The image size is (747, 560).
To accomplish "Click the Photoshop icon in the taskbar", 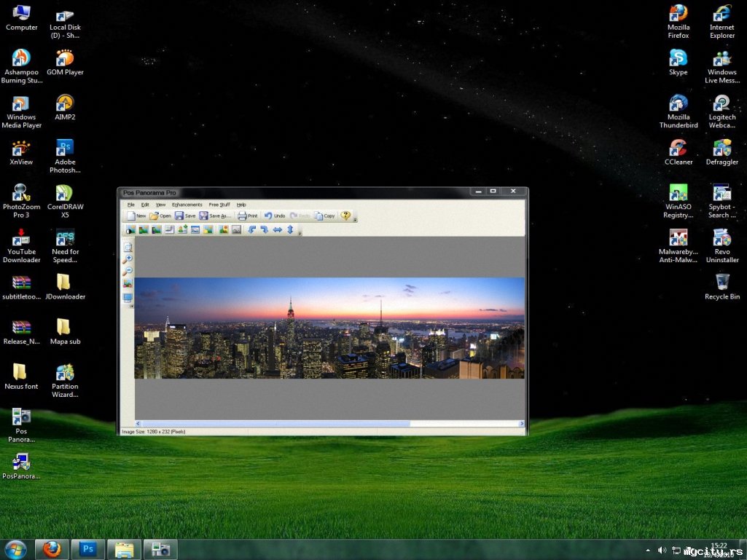I will point(87,550).
